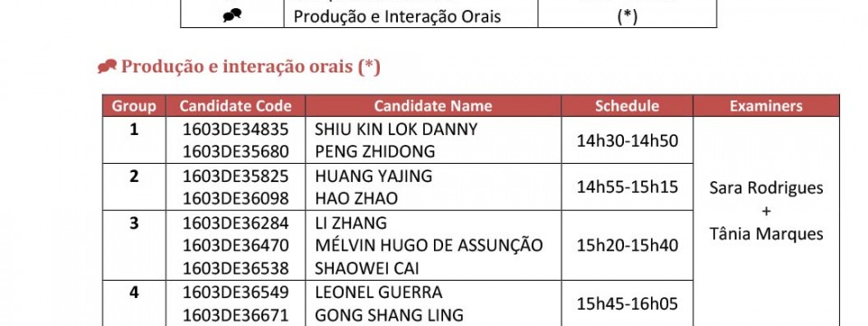
Task: Click the name SHIU KIN LOK DANNY
Action: 396,129
